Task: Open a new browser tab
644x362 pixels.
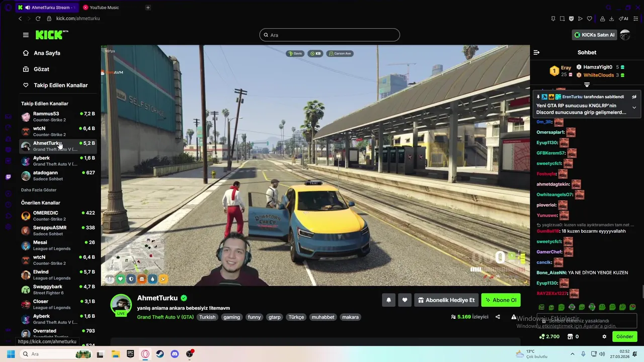Action: (148, 8)
